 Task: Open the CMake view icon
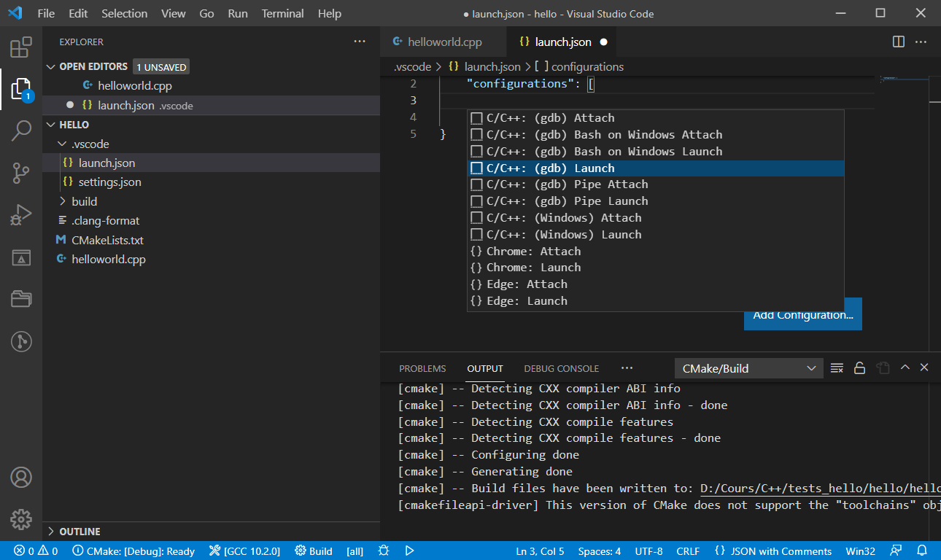click(21, 257)
